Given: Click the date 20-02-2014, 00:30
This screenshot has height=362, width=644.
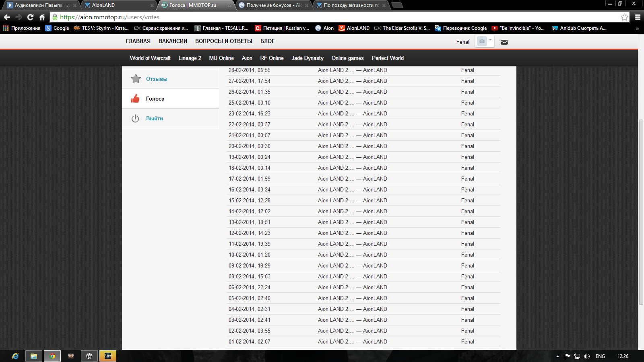Looking at the screenshot, I should [x=250, y=146].
